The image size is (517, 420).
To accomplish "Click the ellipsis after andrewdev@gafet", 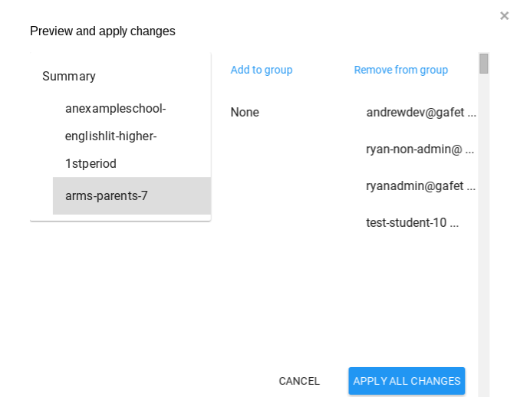I will (472, 113).
